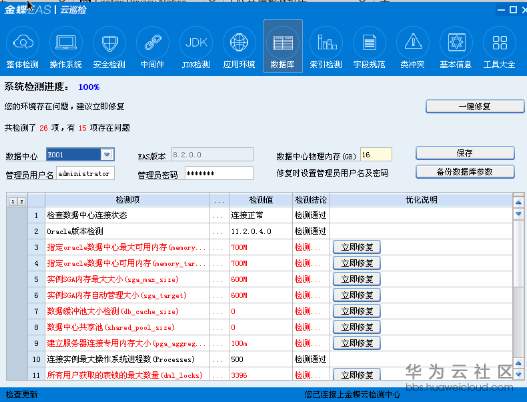Click the 实例SGA内存最大大小 item text
The image size is (527, 402).
pos(113,279)
